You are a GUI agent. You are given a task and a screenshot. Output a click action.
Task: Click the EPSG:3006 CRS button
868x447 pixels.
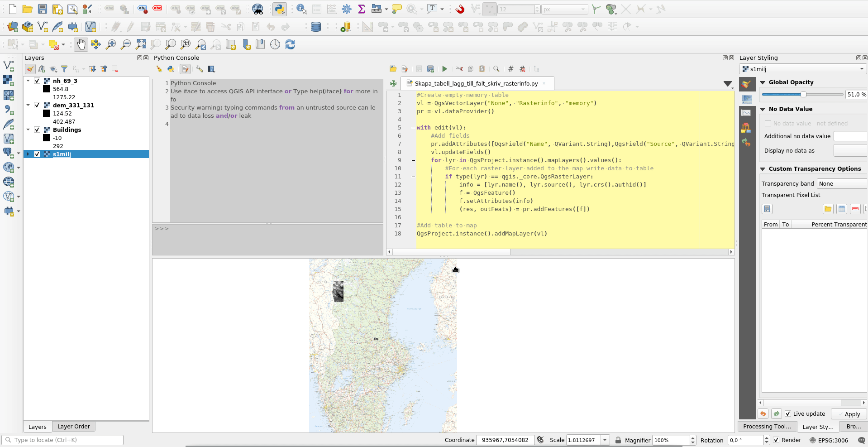(829, 440)
